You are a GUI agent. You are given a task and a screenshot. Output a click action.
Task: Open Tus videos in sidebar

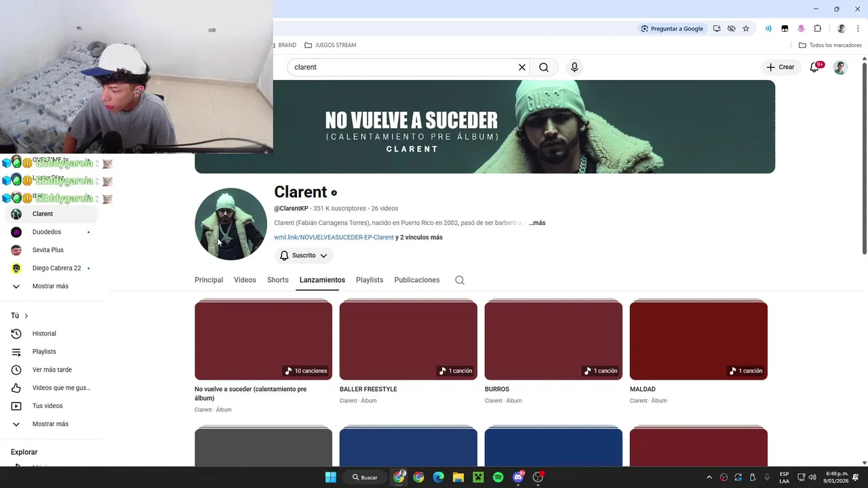point(53,406)
